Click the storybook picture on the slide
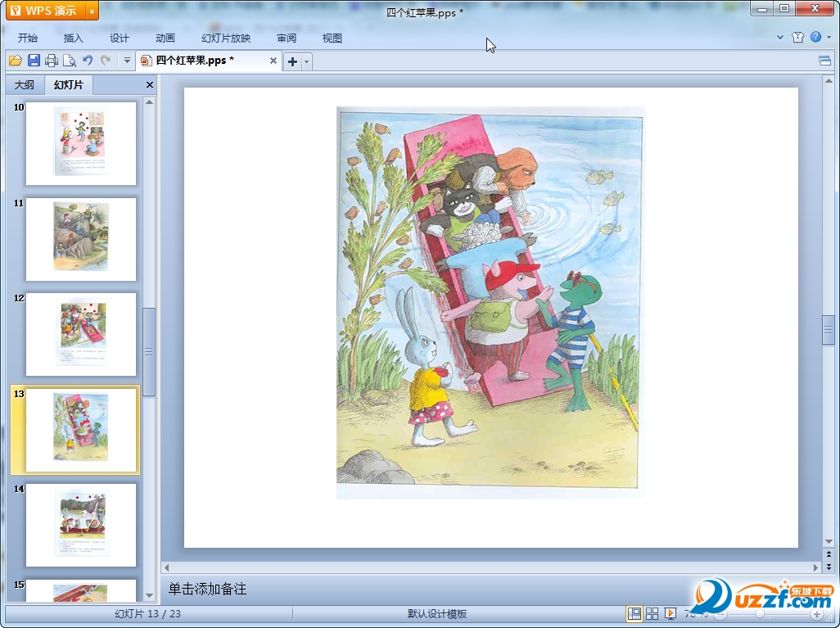840x628 pixels. click(490, 303)
